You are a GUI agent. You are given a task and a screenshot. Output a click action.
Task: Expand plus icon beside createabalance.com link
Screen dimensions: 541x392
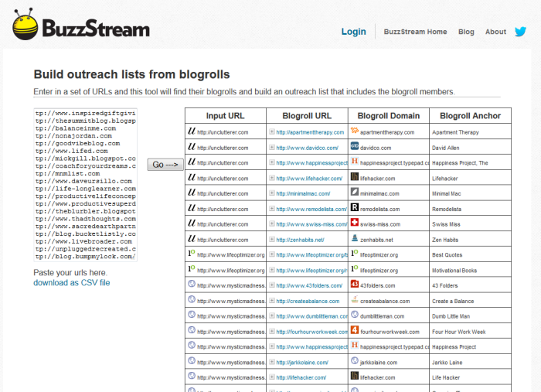pos(272,301)
